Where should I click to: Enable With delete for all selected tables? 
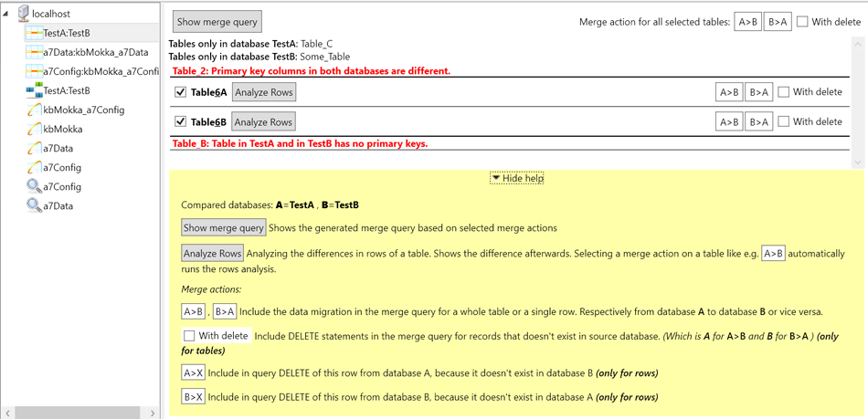coord(803,22)
